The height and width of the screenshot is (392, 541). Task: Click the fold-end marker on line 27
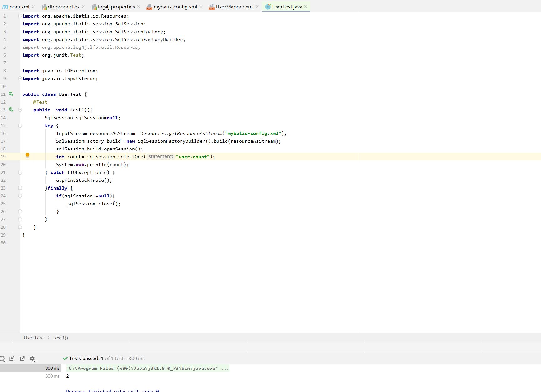coord(20,219)
